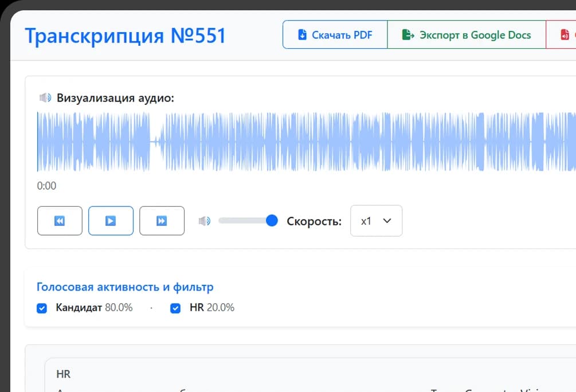This screenshot has width=576, height=392.
Task: Click the rewind playback button
Action: point(60,221)
